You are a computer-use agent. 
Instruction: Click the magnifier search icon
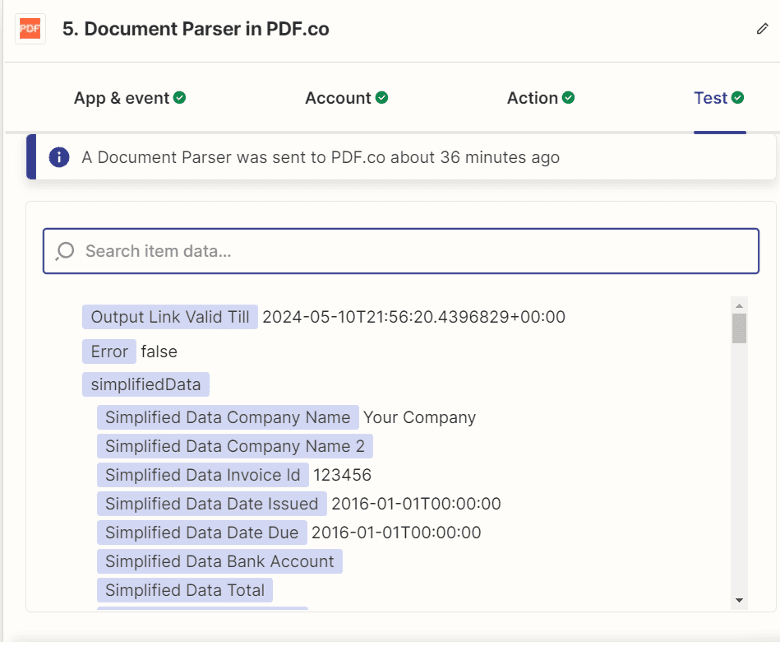click(x=65, y=251)
